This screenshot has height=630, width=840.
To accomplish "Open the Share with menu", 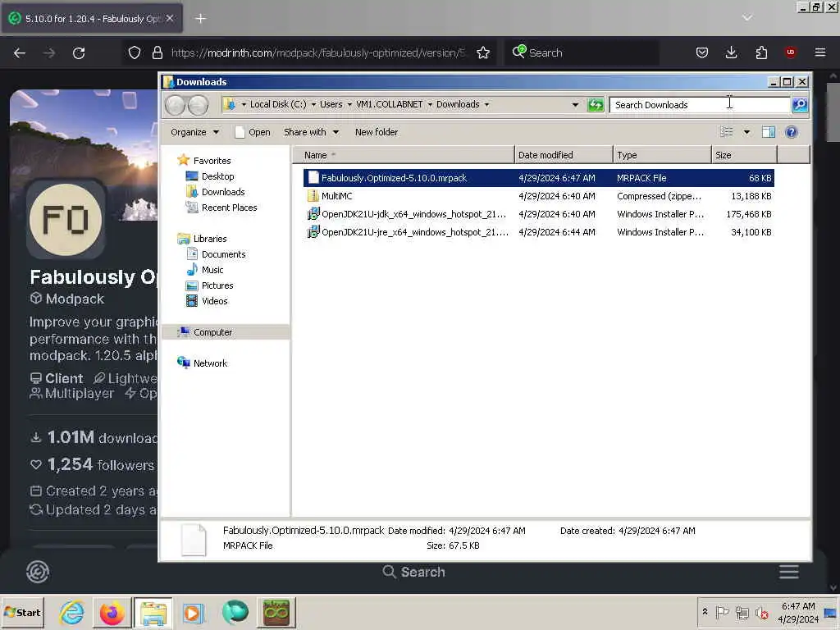I will [x=311, y=132].
